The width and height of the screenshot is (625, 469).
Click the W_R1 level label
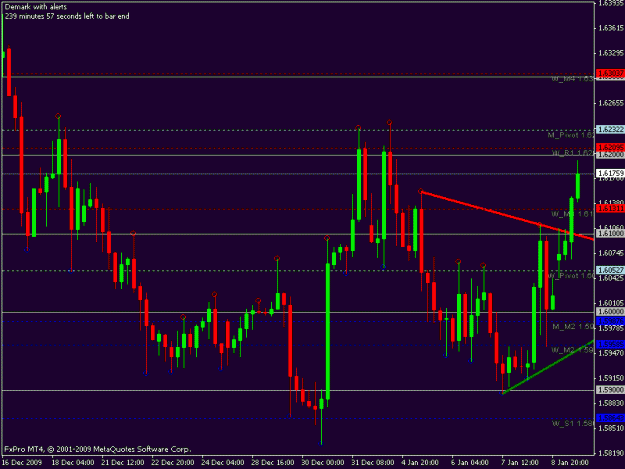click(573, 153)
